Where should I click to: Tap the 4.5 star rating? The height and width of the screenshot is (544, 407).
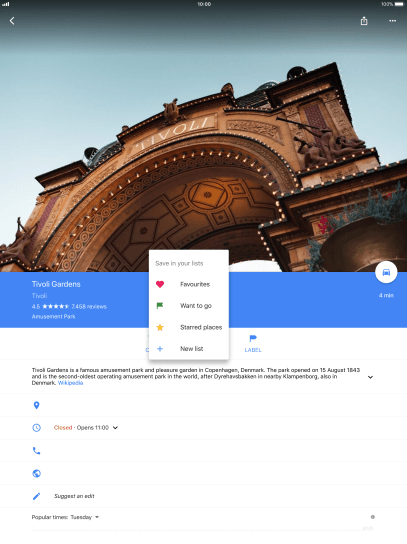(x=50, y=307)
